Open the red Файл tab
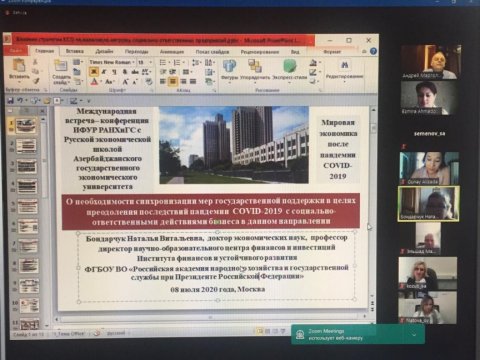The width and height of the screenshot is (480, 360). [16, 51]
